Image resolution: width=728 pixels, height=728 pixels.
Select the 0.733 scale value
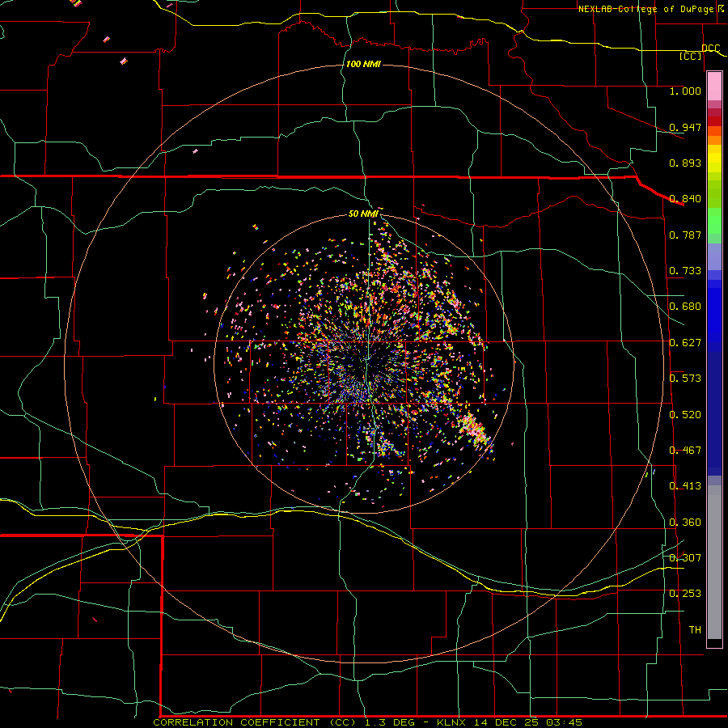click(x=685, y=271)
